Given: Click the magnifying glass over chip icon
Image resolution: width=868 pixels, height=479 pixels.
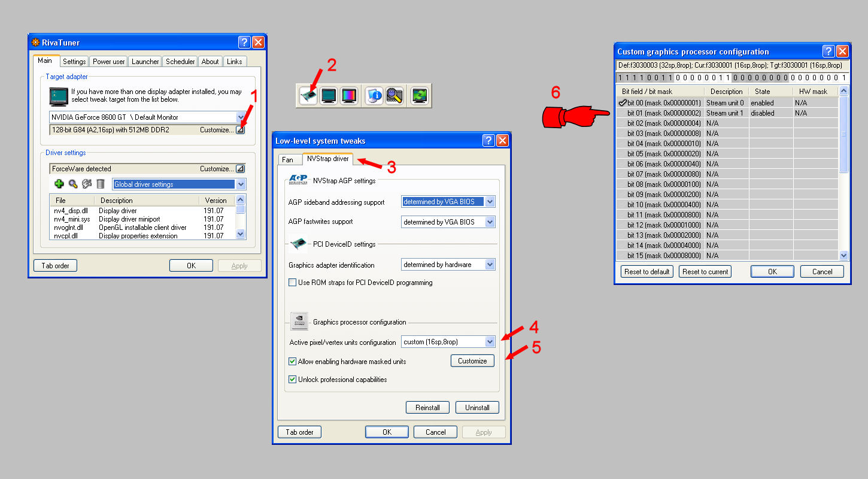Looking at the screenshot, I should (x=394, y=96).
